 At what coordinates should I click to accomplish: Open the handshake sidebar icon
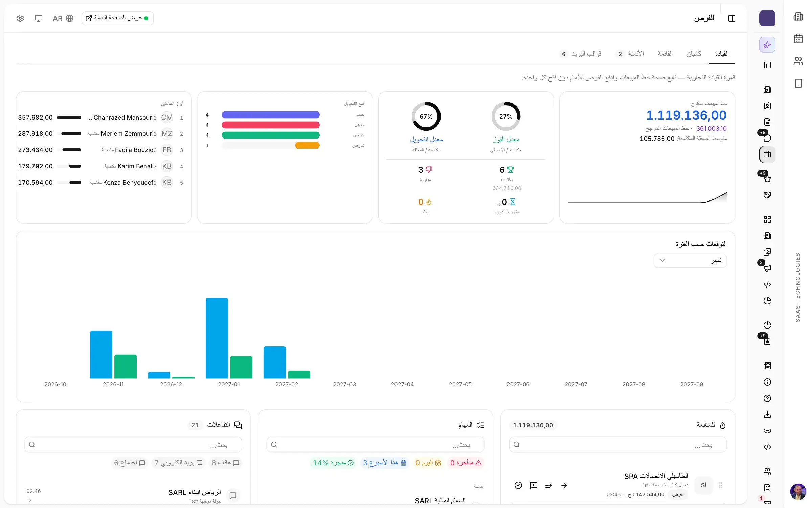click(x=767, y=195)
